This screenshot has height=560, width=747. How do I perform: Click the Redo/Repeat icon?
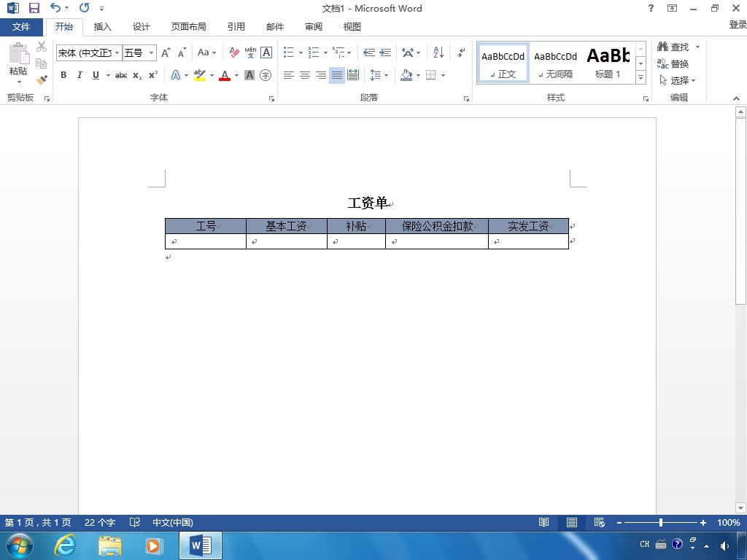(85, 8)
